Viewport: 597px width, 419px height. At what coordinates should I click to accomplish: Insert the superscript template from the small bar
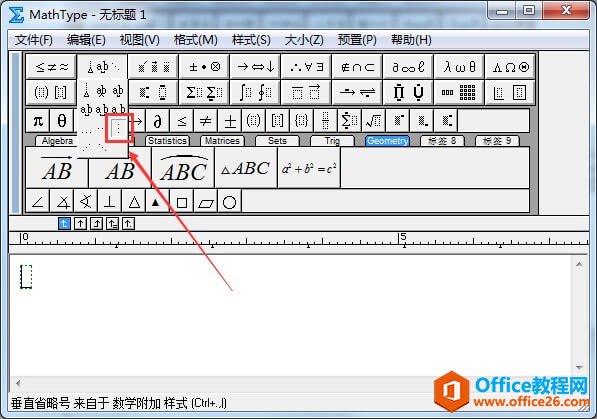(397, 121)
